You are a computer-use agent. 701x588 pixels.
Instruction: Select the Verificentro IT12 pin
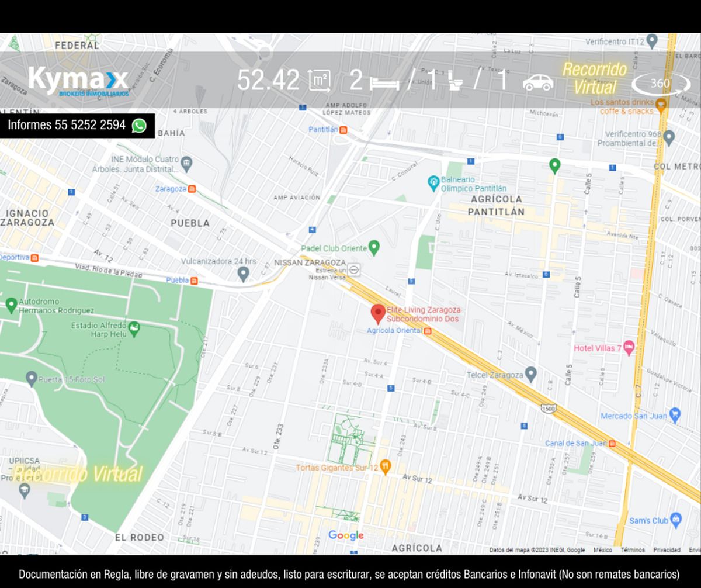[653, 41]
